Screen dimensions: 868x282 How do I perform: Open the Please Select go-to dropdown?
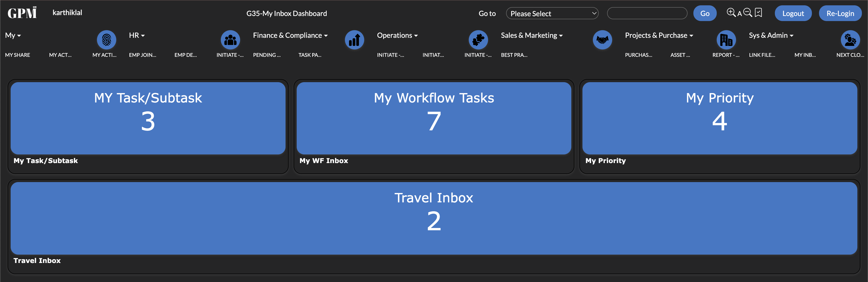552,13
